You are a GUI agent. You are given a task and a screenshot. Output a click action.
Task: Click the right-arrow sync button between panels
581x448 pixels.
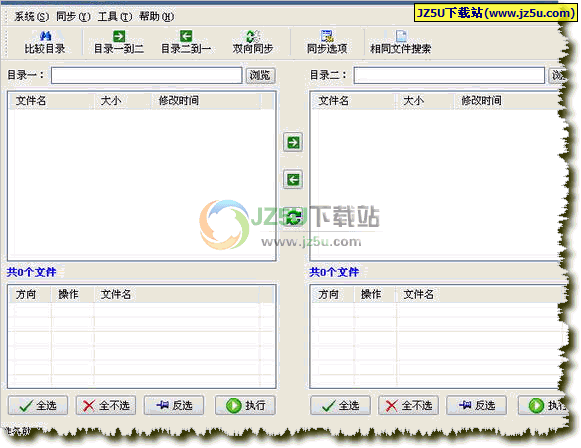[x=293, y=143]
